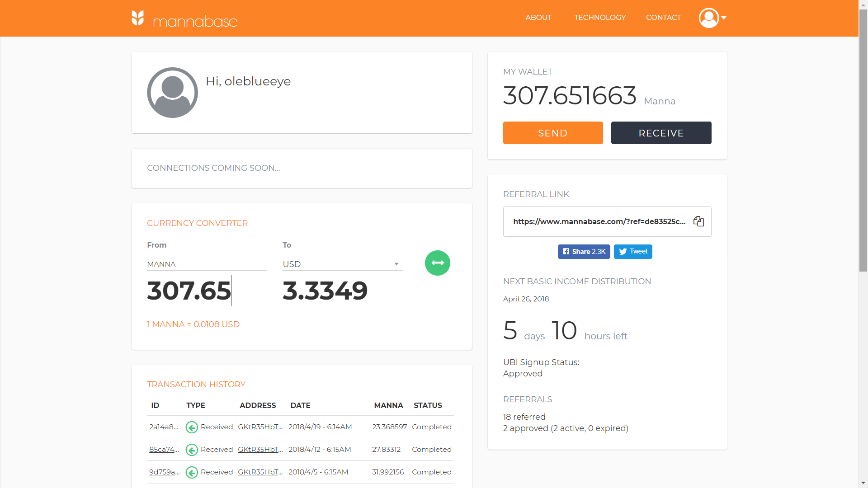Viewport: 868px width, 488px height.
Task: Open the CONTACT page
Action: click(x=663, y=17)
